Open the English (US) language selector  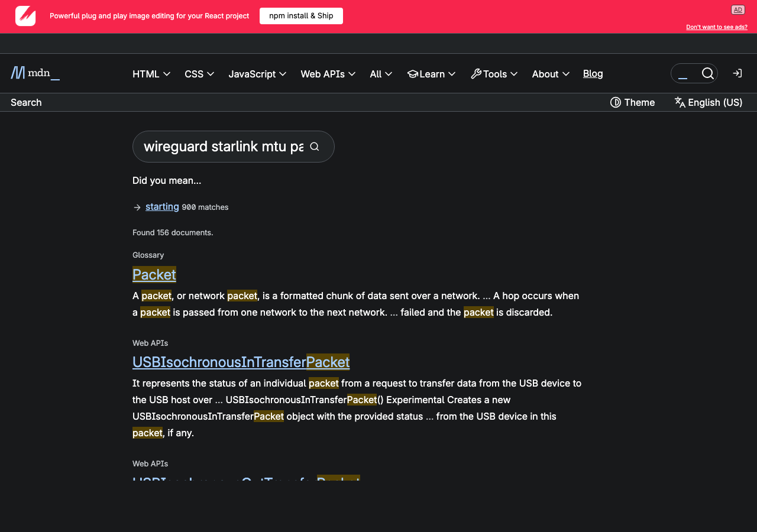(708, 102)
